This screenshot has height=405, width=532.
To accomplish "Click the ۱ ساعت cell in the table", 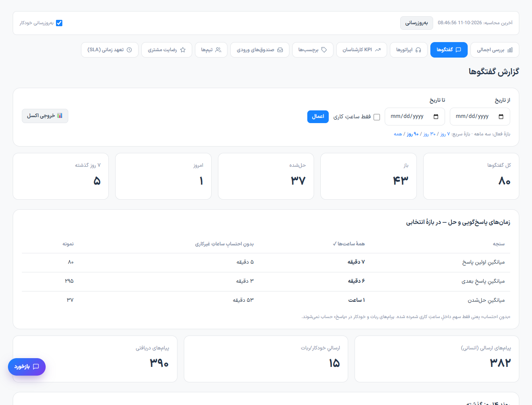I will 357,300.
